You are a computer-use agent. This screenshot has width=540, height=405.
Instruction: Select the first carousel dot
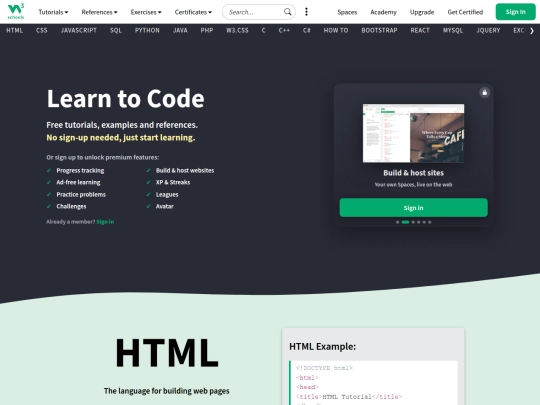coord(397,222)
